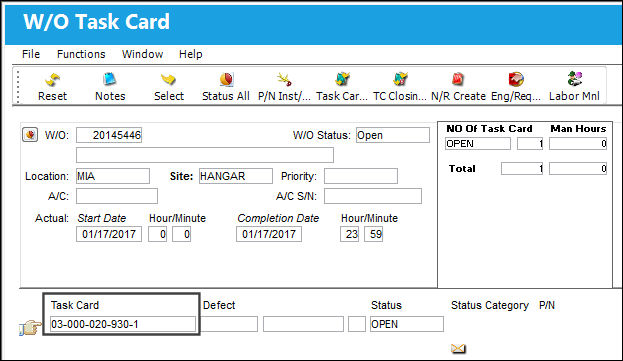Open the Help menu
Image resolution: width=623 pixels, height=361 pixels.
(190, 54)
